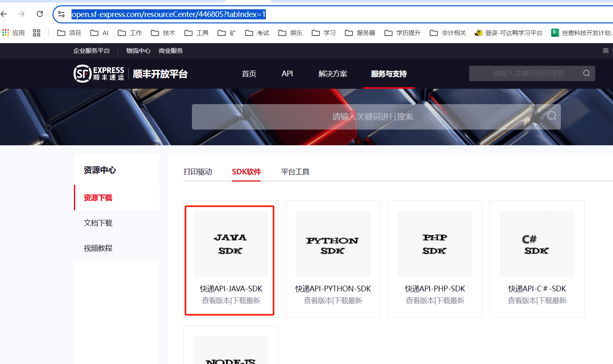Reload the page with the refresh icon
613x364 pixels.
tap(40, 14)
